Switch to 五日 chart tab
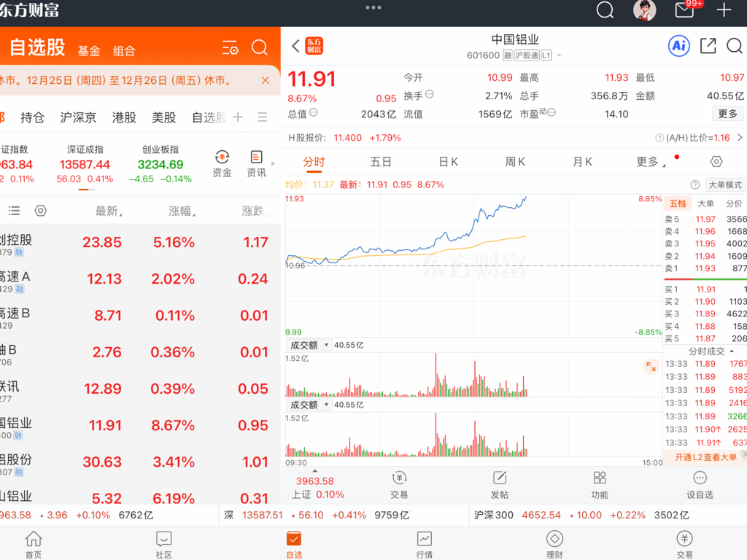 381,162
